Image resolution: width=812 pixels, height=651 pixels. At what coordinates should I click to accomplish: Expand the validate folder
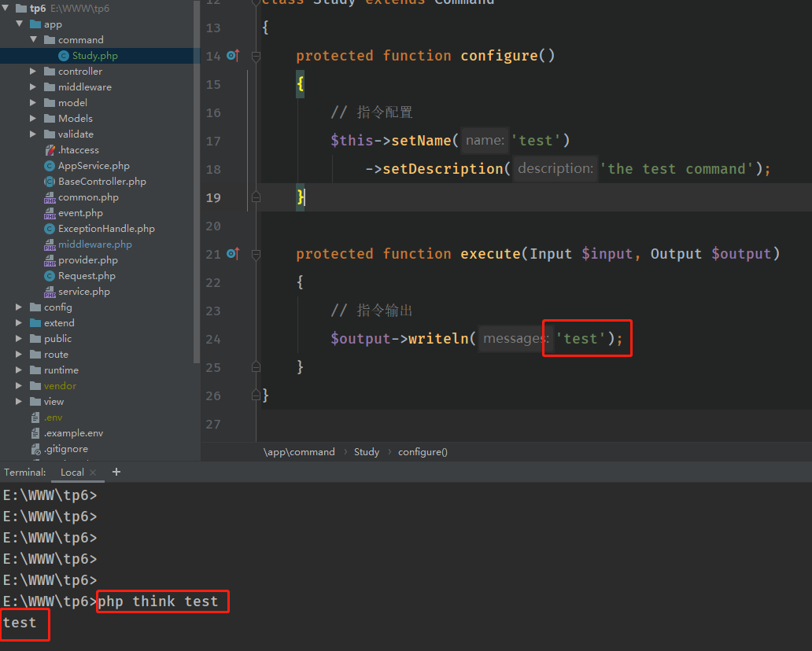click(x=33, y=134)
